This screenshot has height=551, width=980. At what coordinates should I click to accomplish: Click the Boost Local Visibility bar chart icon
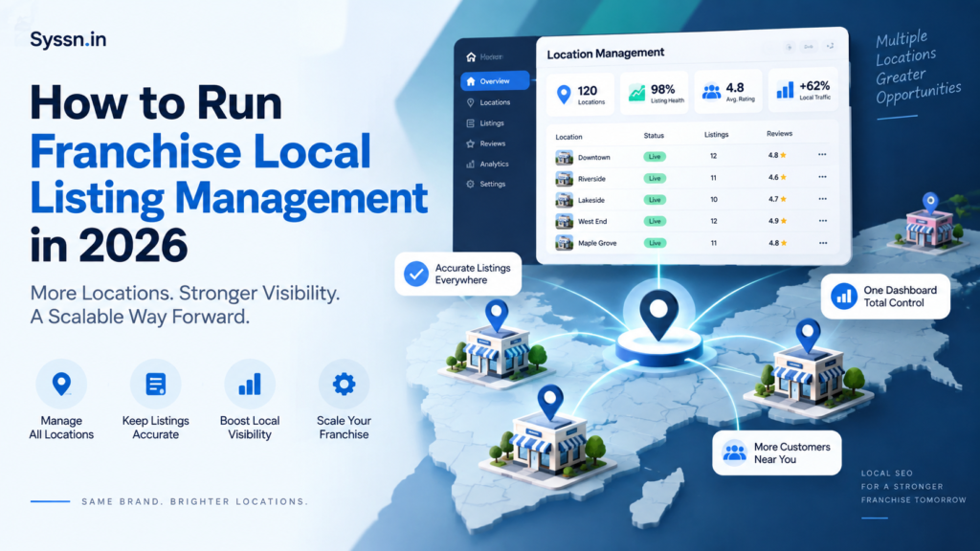(250, 385)
